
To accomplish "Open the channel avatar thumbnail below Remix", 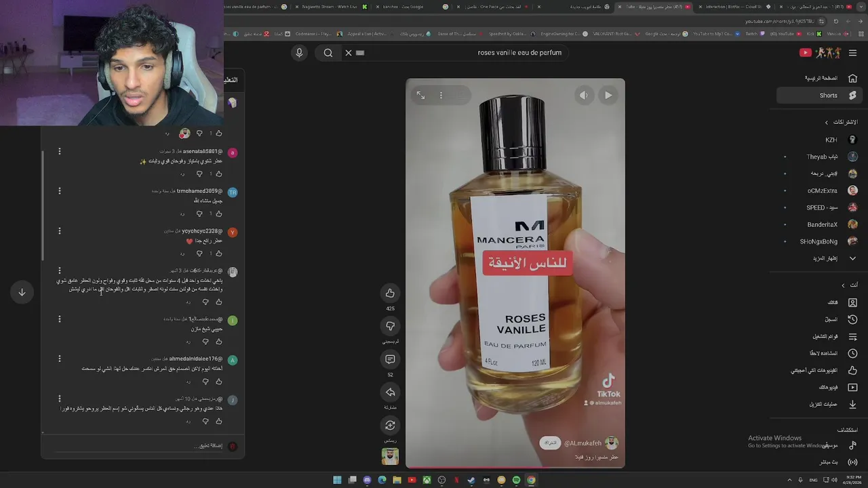I will coord(390,456).
